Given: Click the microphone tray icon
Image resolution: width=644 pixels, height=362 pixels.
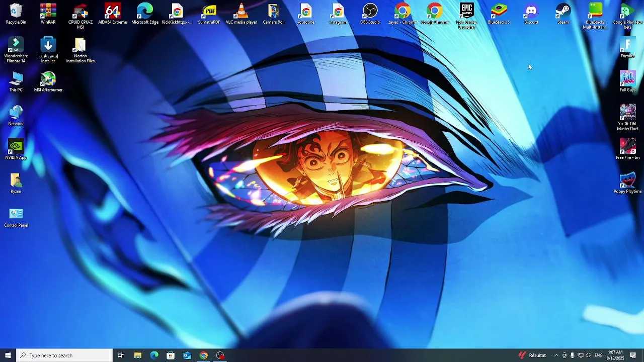Looking at the screenshot, I should (572, 355).
